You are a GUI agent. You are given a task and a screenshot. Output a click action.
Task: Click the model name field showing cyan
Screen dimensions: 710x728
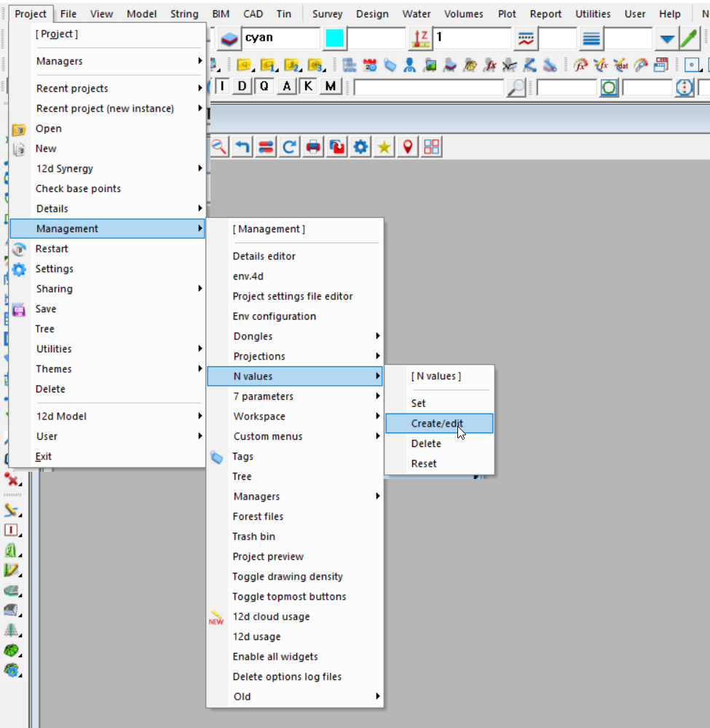pos(280,39)
